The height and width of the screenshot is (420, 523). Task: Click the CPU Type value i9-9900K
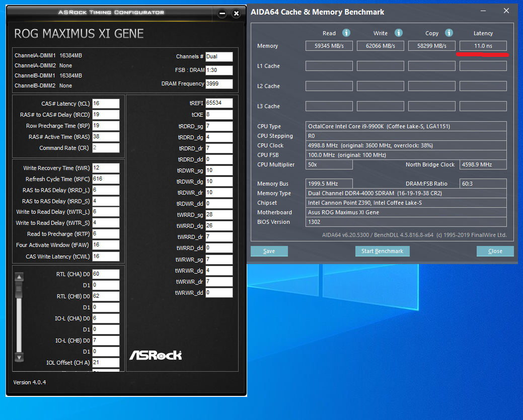click(406, 126)
